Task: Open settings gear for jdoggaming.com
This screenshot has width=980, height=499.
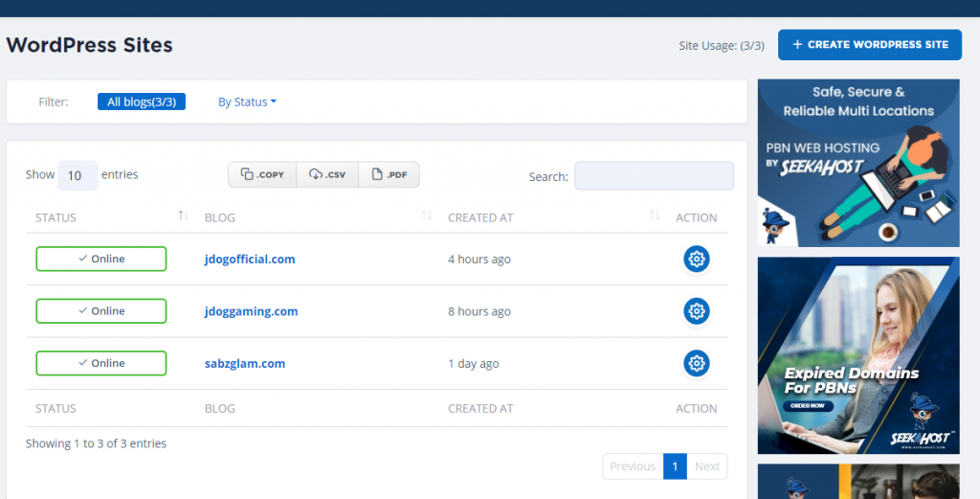Action: 697,310
